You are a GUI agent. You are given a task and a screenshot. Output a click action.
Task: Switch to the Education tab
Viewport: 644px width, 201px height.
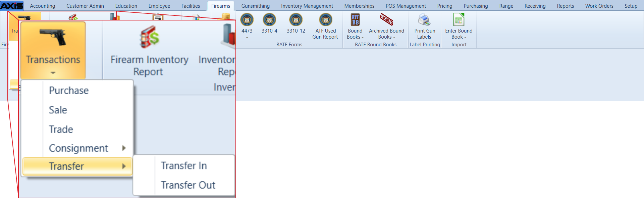pos(126,6)
